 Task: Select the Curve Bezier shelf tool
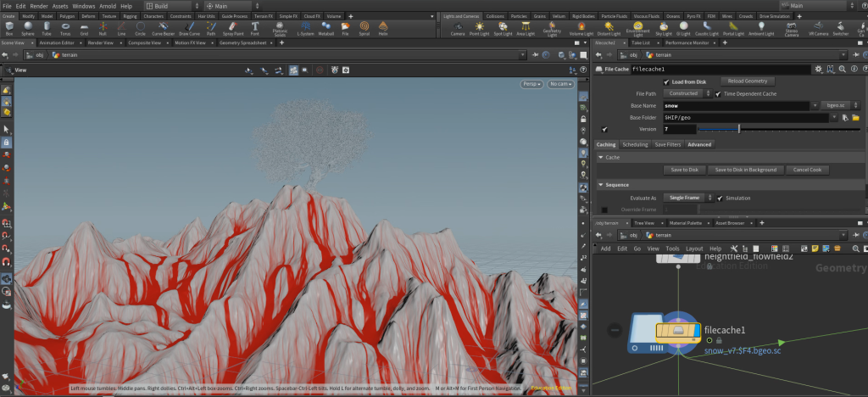tap(164, 28)
